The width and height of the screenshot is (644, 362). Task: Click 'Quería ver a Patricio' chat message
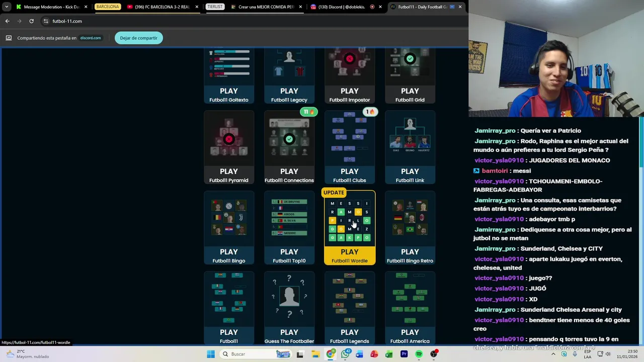pos(551,131)
